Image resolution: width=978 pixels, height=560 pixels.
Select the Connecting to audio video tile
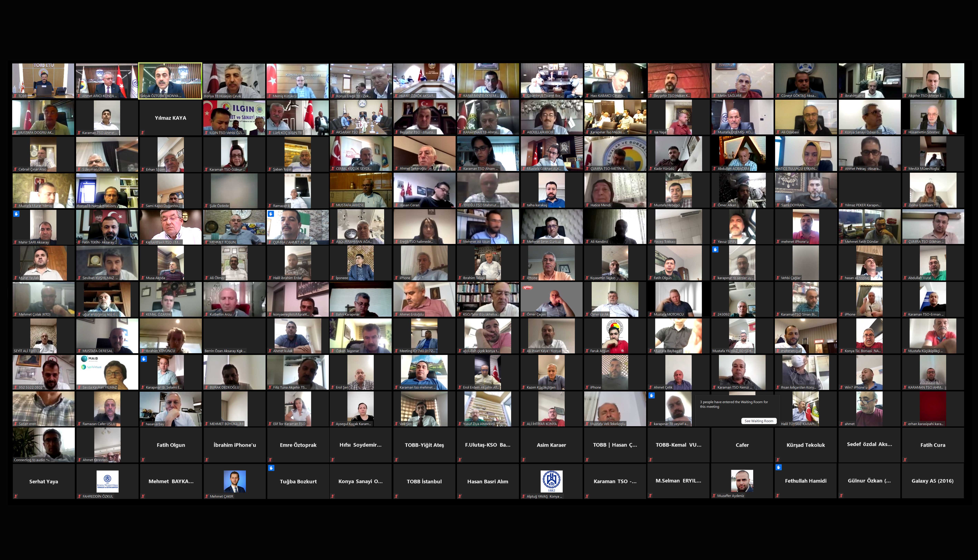tap(43, 445)
